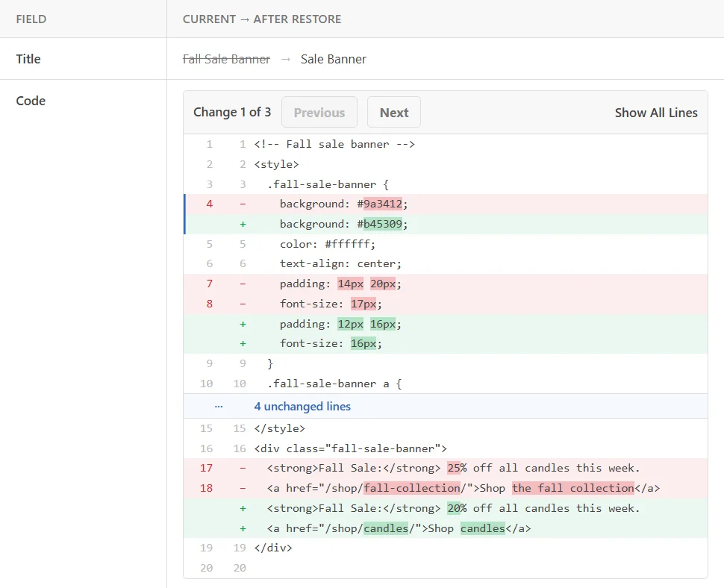Click the 'Code' field label
The image size is (724, 588).
pos(31,101)
